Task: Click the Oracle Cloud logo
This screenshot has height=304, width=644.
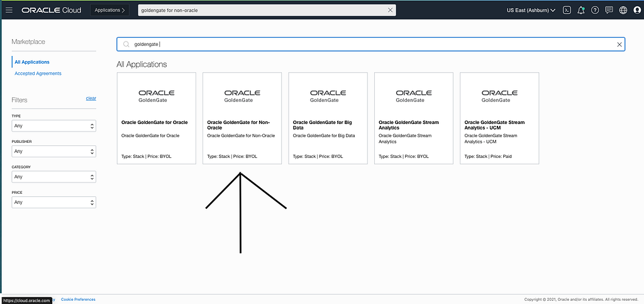Action: coord(52,10)
